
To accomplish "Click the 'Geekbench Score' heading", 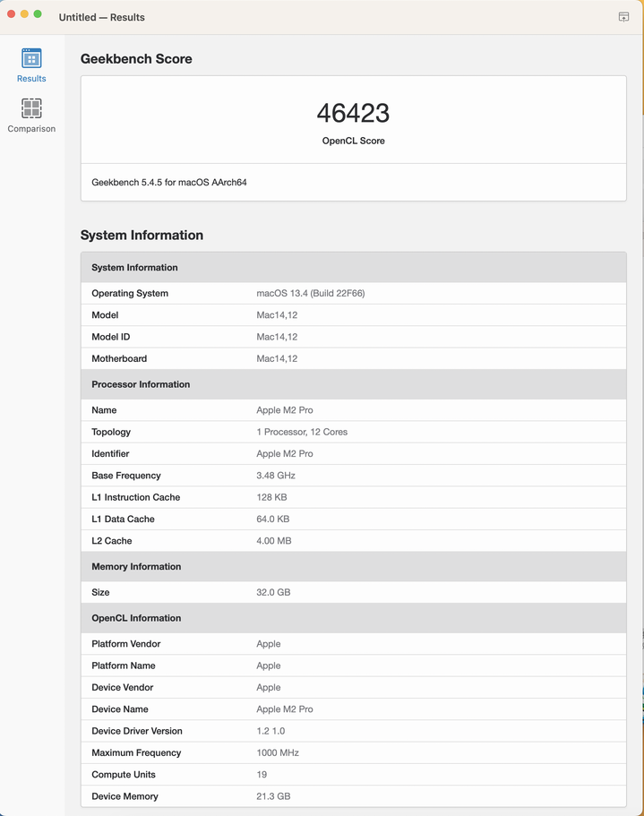I will [x=136, y=59].
